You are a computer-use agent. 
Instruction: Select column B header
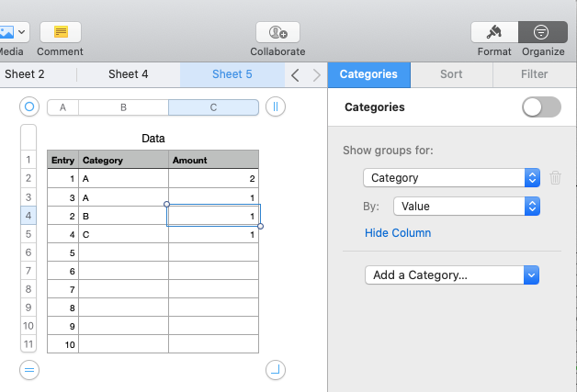[x=123, y=107]
